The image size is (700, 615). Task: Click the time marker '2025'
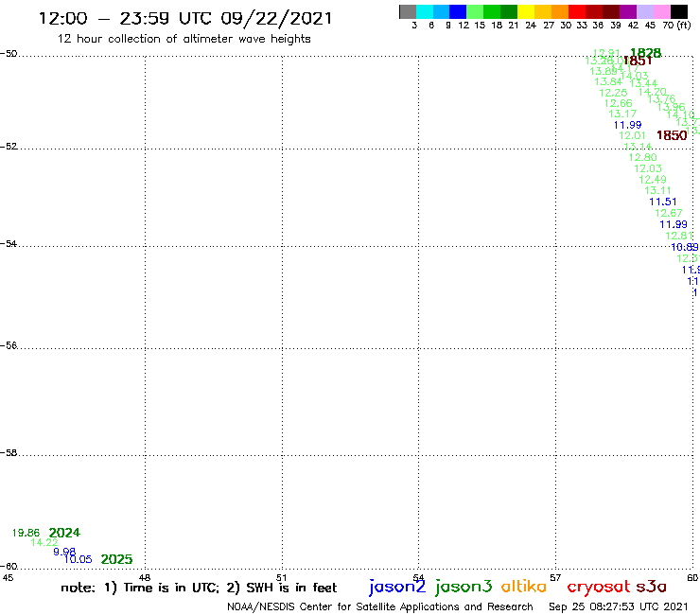coord(116,559)
